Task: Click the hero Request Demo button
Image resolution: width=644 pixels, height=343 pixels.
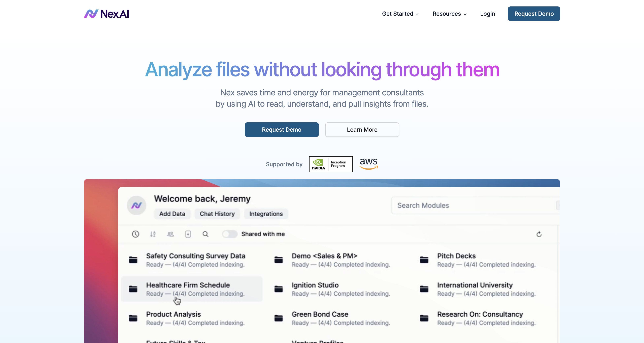Action: (x=282, y=129)
